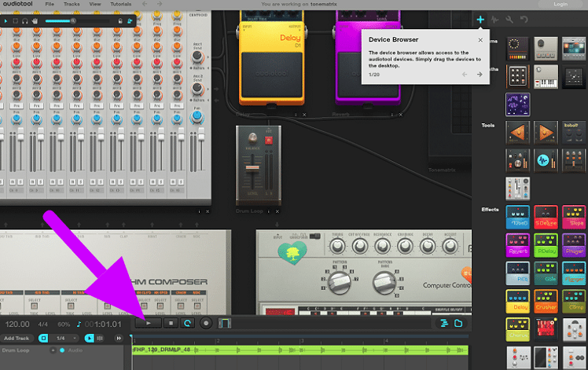Toggle the desktop lock icon
The image size is (588, 370).
click(120, 21)
